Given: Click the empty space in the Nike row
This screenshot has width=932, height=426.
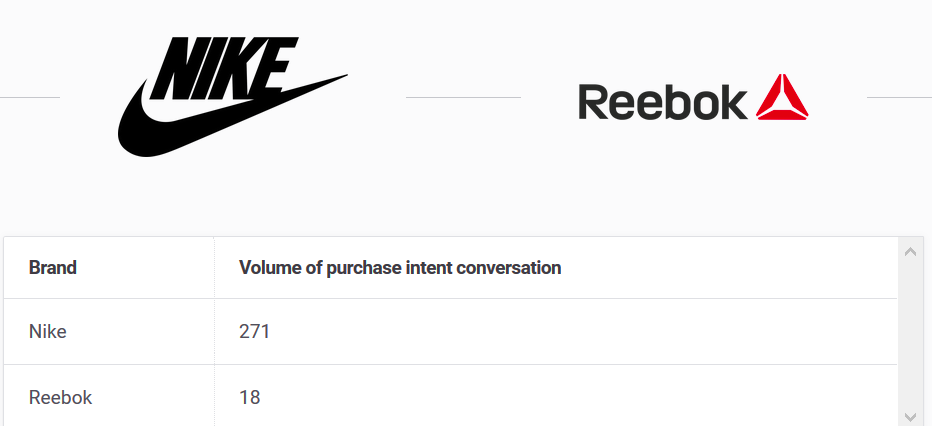Looking at the screenshot, I should [x=582, y=332].
